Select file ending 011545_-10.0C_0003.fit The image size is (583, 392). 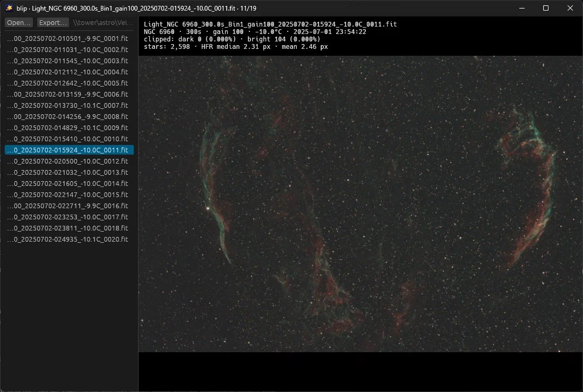(69, 61)
